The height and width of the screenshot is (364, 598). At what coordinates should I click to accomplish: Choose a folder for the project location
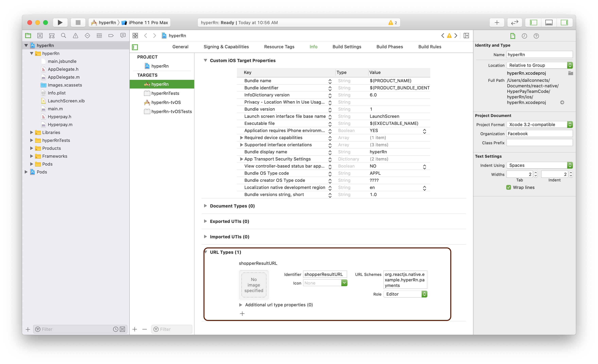pyautogui.click(x=571, y=73)
